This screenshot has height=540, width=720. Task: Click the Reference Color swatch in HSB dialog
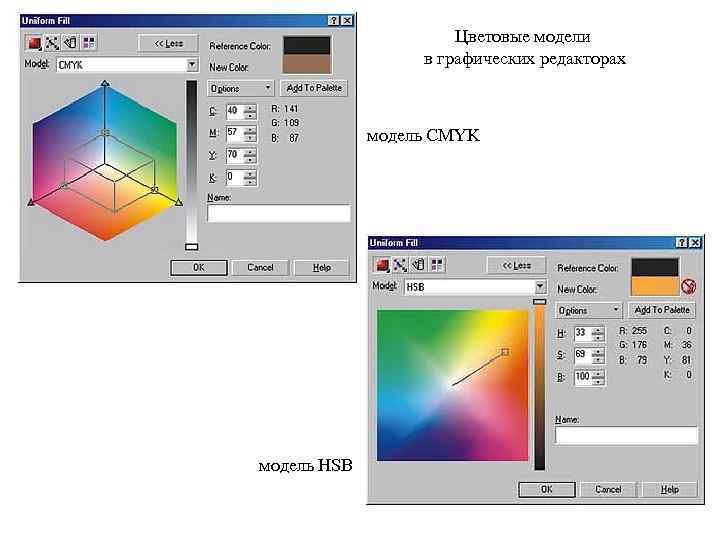click(655, 268)
